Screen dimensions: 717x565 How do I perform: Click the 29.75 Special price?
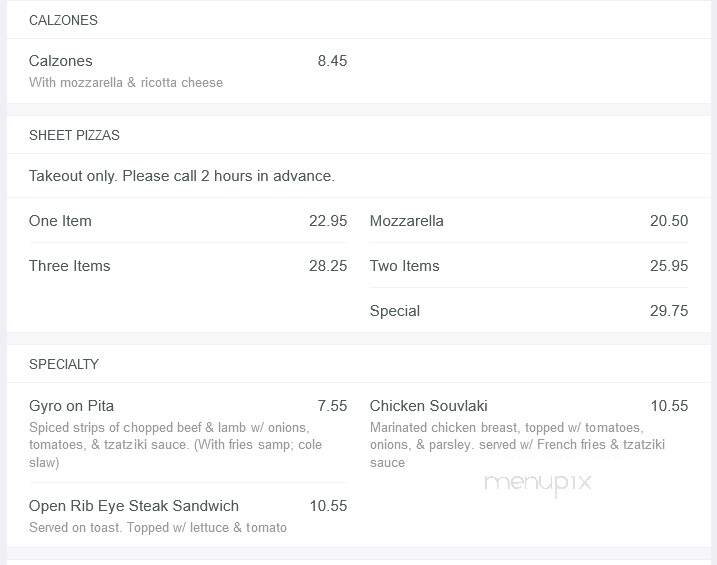tap(668, 311)
